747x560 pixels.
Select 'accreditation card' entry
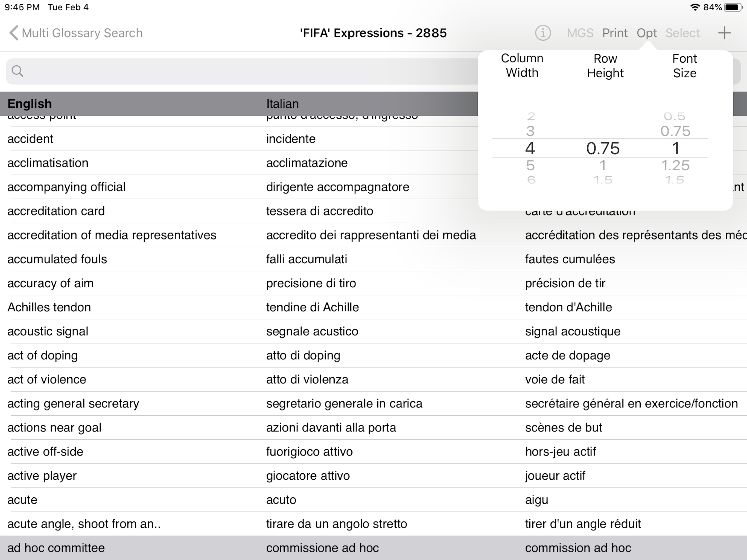coord(56,211)
